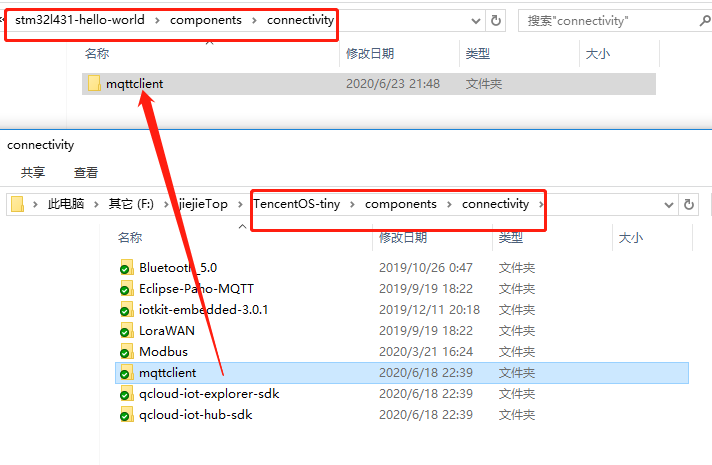Image resolution: width=712 pixels, height=465 pixels.
Task: Click the folder icon in lower address bar
Action: [17, 204]
